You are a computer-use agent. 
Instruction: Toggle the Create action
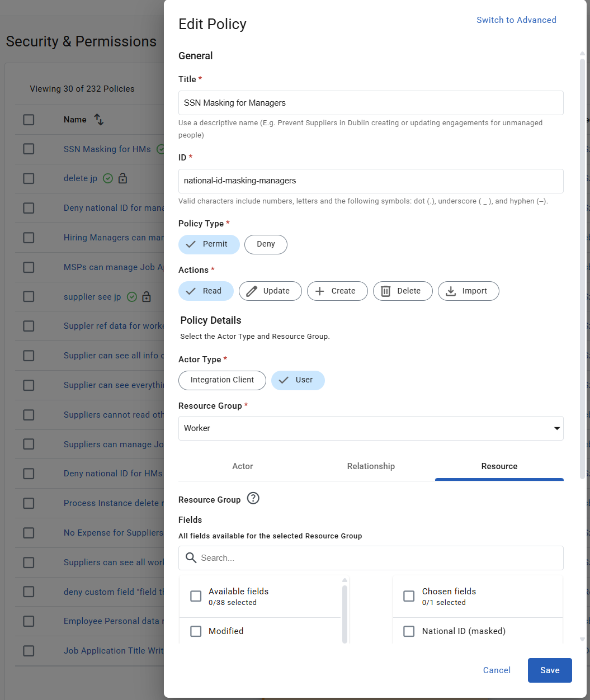(x=337, y=291)
